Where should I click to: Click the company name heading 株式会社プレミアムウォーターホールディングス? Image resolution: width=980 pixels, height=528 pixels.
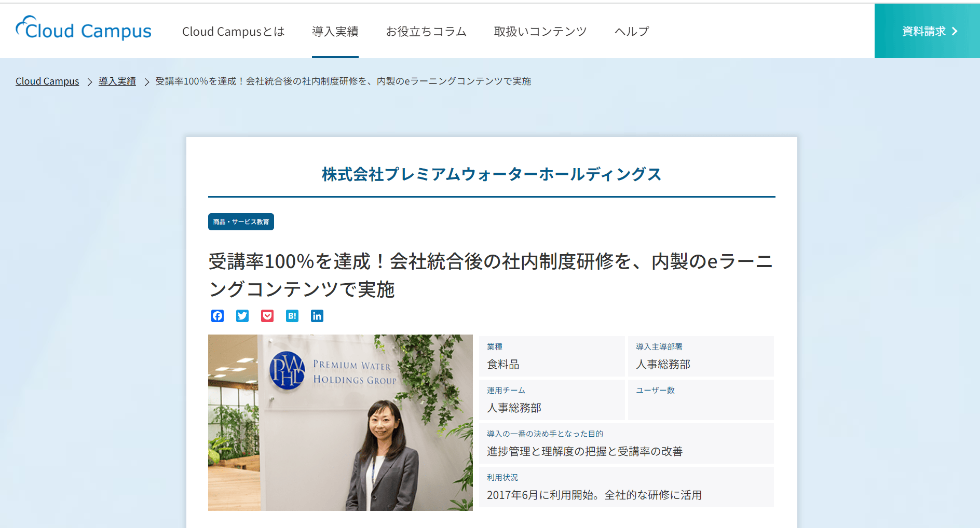coord(492,174)
